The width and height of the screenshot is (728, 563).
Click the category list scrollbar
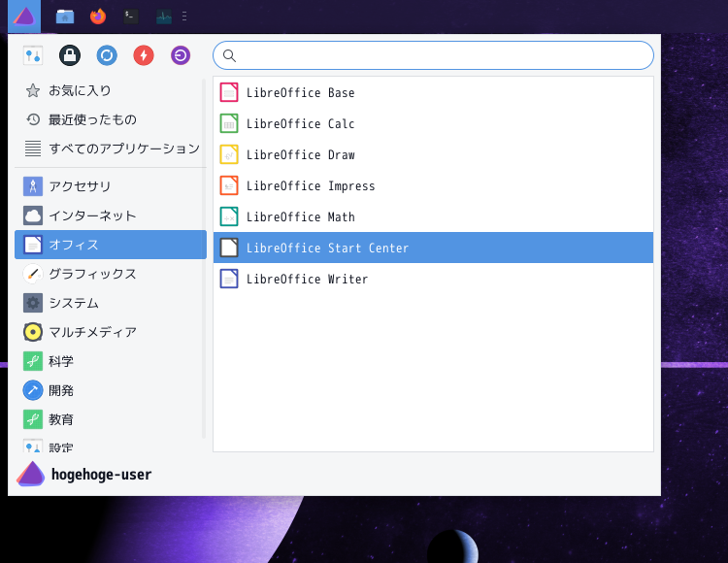[x=204, y=258]
